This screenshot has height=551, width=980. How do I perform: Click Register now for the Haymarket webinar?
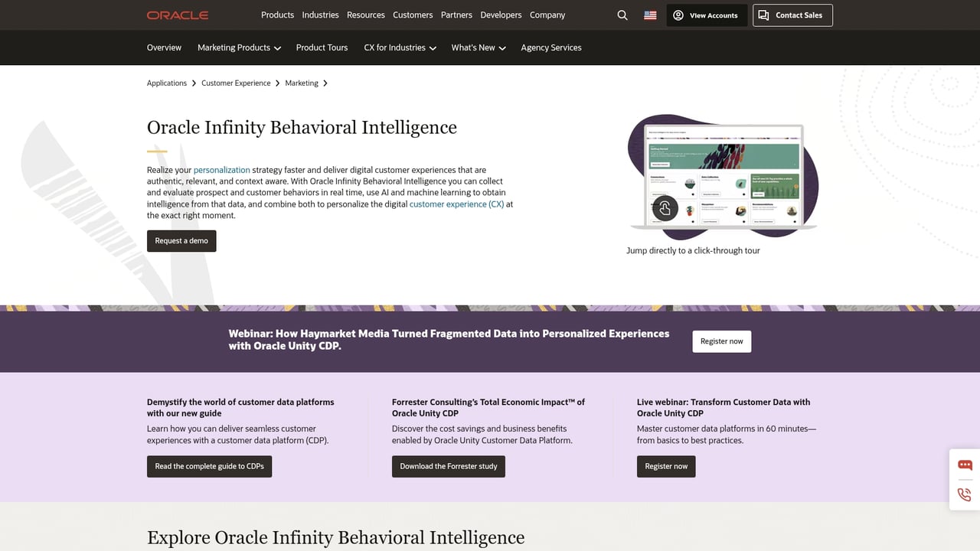(721, 341)
